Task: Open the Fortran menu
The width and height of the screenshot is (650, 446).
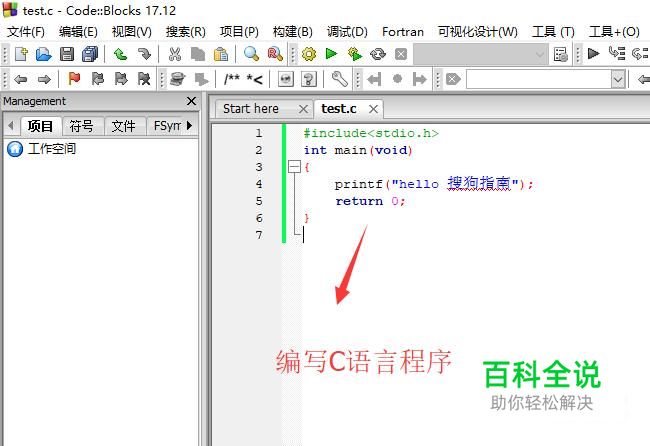Action: coord(403,32)
